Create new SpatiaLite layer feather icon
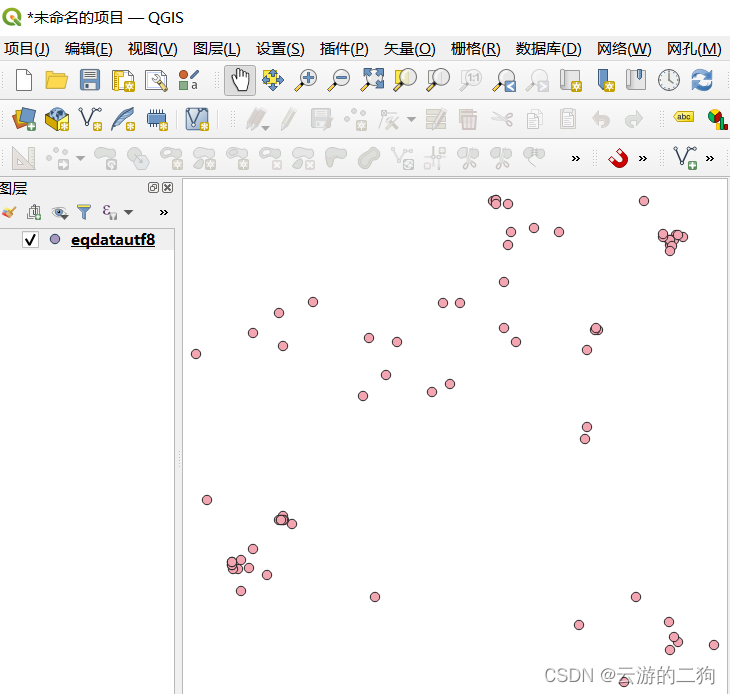Screen dimensions: 730x694 [x=123, y=119]
